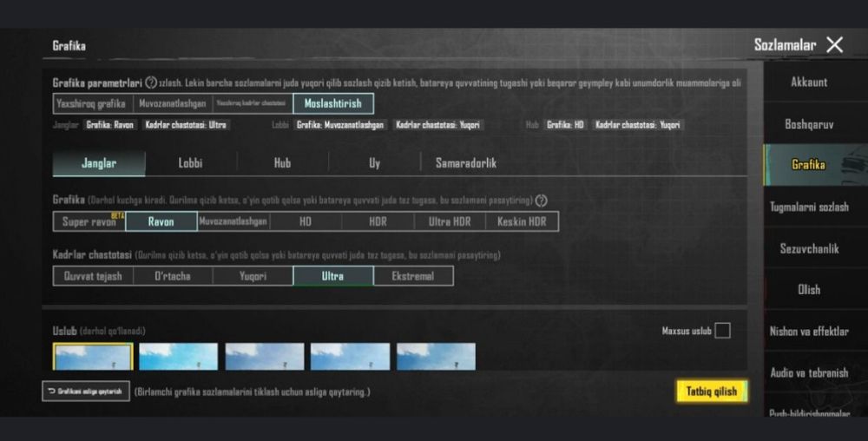Open Tugmalarni sozlash category
Image resolution: width=868 pixels, height=441 pixels.
(809, 207)
